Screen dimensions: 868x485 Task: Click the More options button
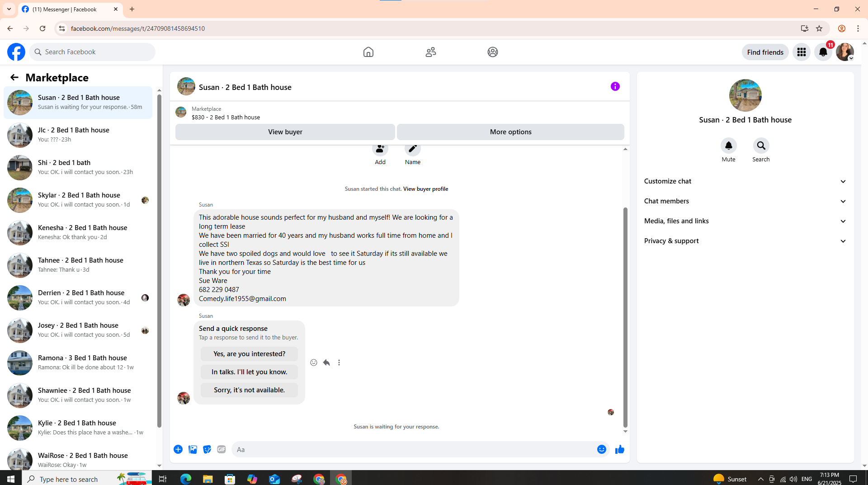tap(510, 132)
